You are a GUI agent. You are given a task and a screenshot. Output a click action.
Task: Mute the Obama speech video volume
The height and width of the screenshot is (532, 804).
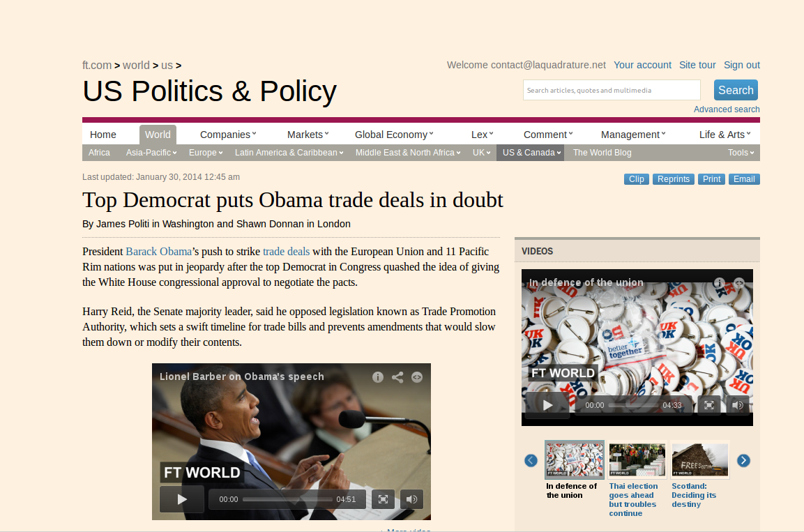pyautogui.click(x=411, y=499)
